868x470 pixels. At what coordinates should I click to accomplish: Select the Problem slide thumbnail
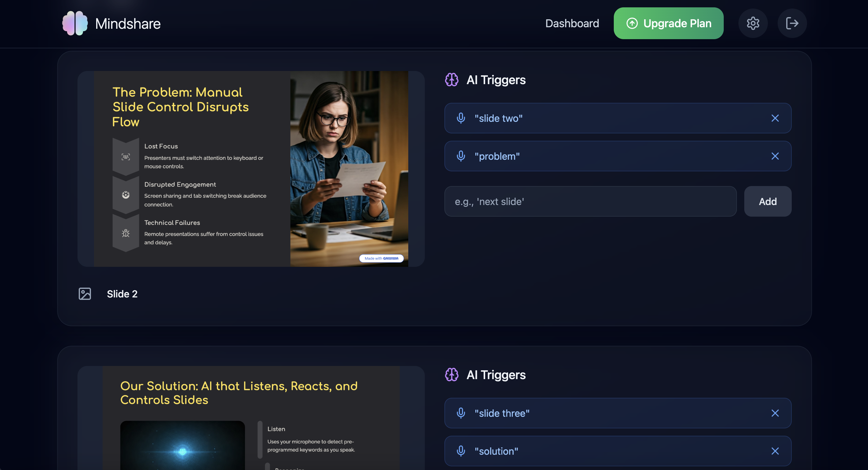(251, 169)
